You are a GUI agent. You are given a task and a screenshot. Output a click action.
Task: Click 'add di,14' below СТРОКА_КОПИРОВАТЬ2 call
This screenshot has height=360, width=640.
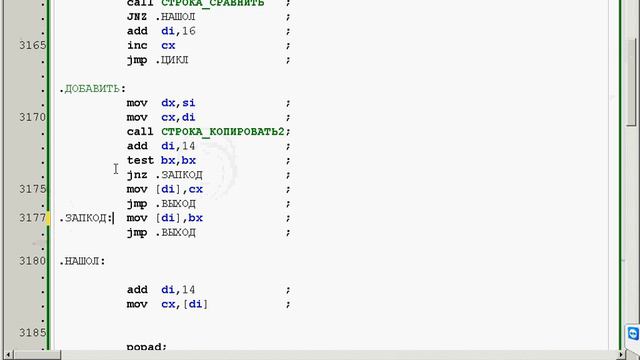(161, 146)
